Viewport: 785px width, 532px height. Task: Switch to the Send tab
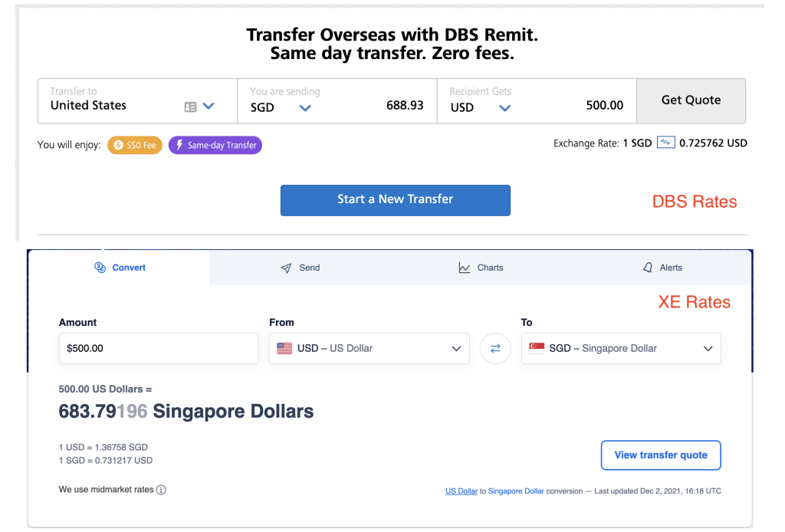300,268
